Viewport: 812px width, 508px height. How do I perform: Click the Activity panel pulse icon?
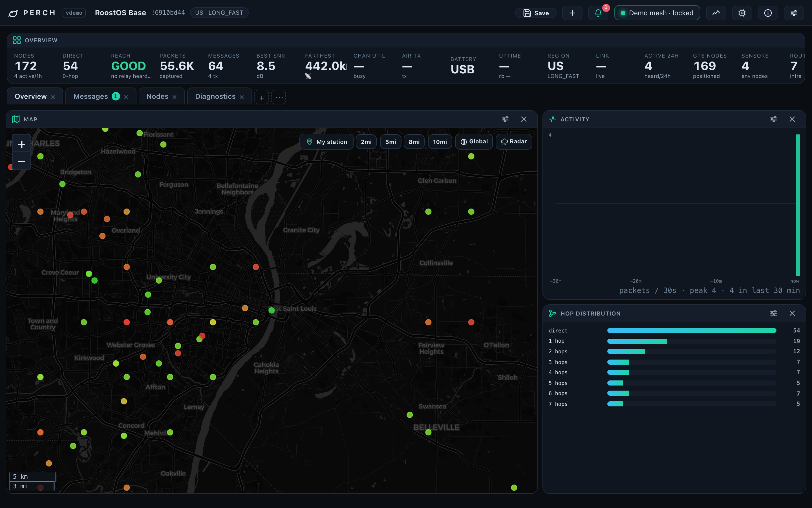point(553,119)
